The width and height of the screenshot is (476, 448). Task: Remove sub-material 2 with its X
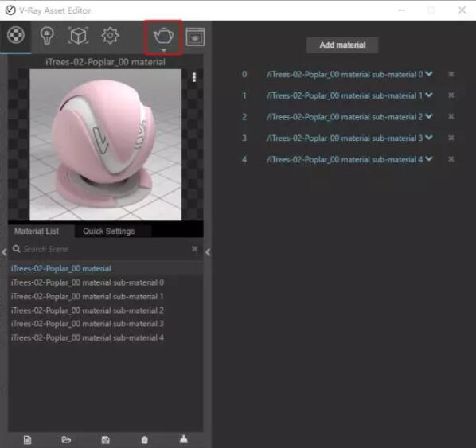point(451,116)
